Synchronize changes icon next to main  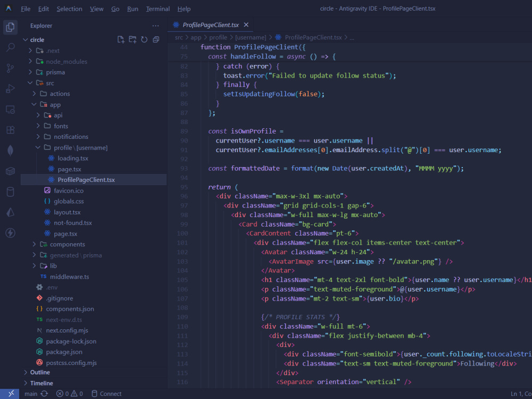pyautogui.click(x=44, y=394)
